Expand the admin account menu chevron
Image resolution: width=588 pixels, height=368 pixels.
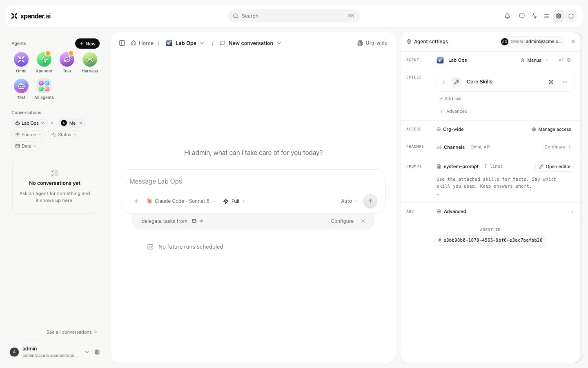(x=87, y=352)
